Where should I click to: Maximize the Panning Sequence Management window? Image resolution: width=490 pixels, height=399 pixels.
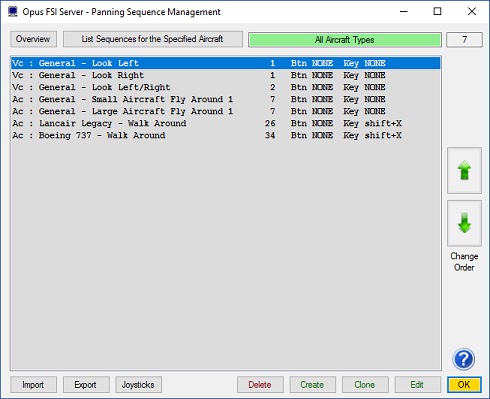pos(437,12)
